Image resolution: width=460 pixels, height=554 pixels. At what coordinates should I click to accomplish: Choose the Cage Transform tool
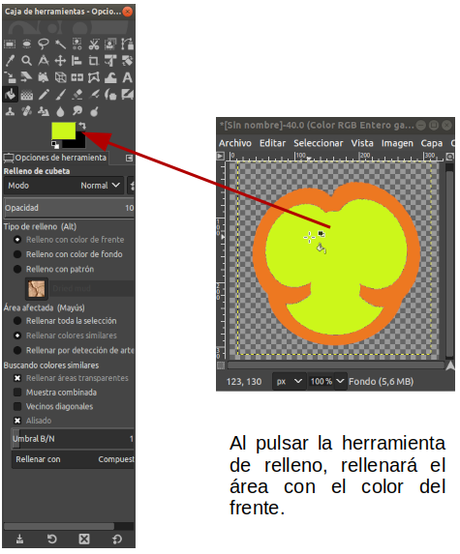coord(94,77)
